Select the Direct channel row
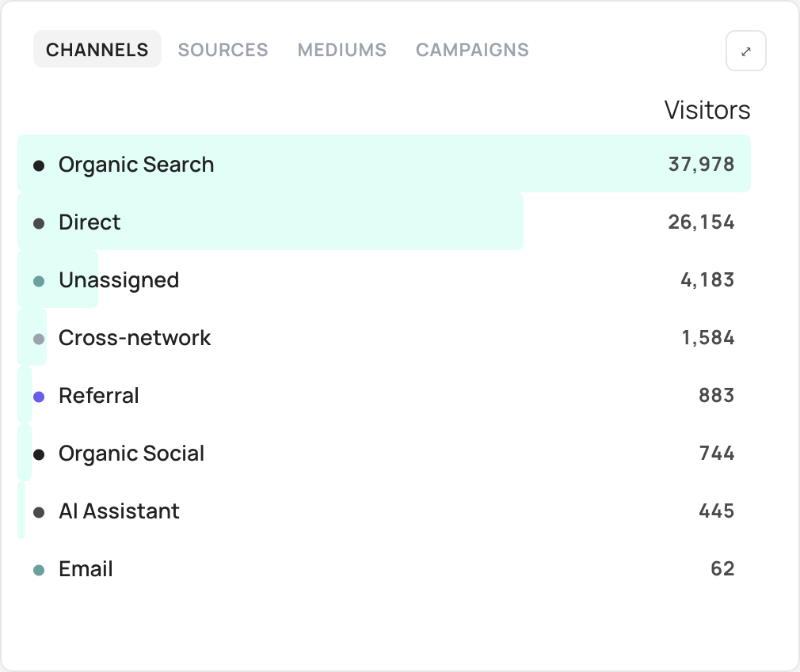 pos(384,222)
